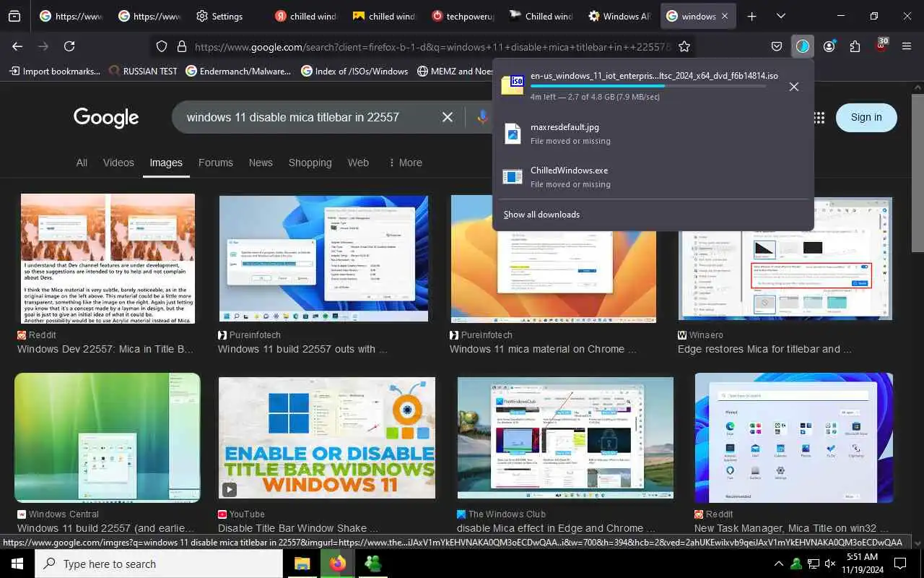Switch to Videos results tab

coord(118,163)
